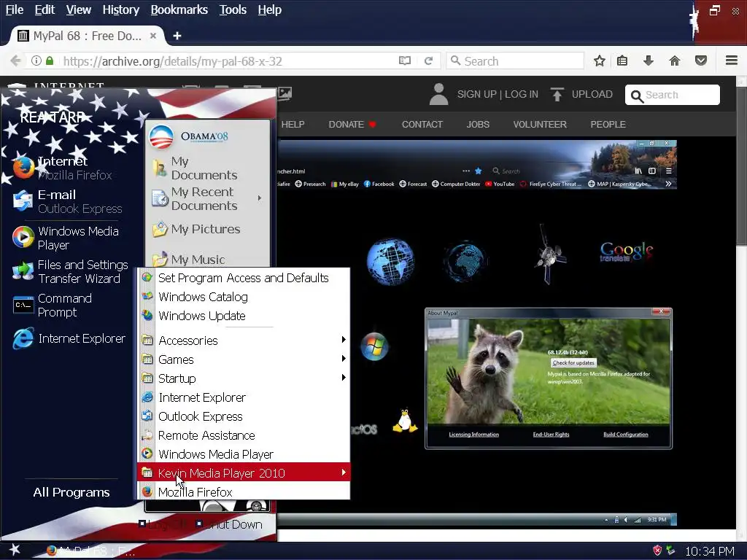Screen dimensions: 747x560
Task: Select Mozilla Firefox in programs list
Action: (244, 491)
